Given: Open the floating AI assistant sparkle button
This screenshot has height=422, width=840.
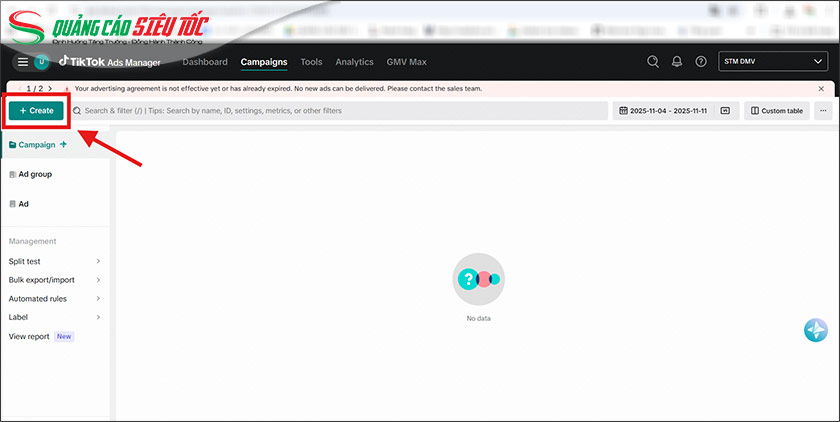Looking at the screenshot, I should click(816, 330).
